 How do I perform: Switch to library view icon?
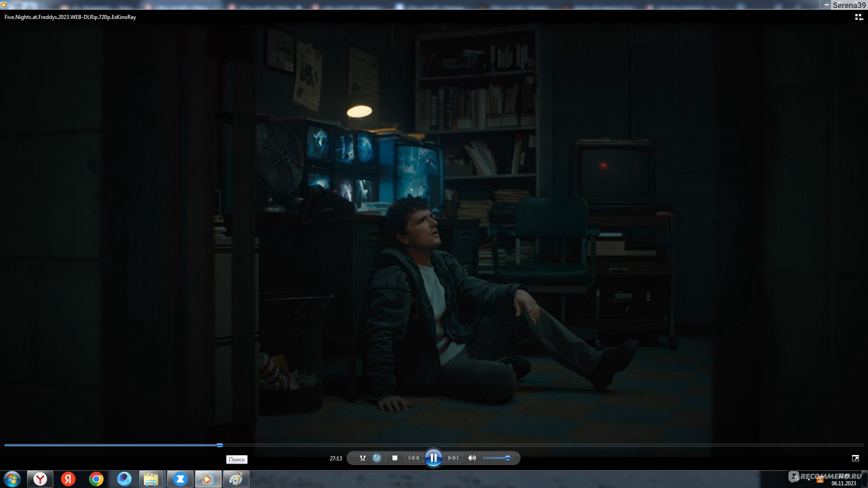pos(859,17)
